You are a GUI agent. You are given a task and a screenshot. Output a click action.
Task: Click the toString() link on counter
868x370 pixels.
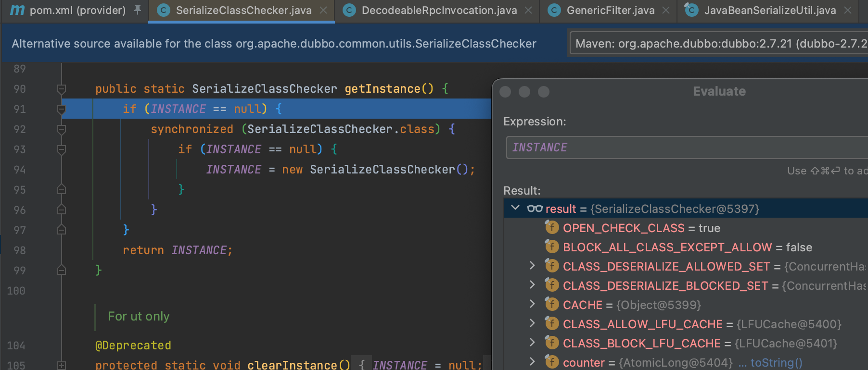pyautogui.click(x=777, y=363)
